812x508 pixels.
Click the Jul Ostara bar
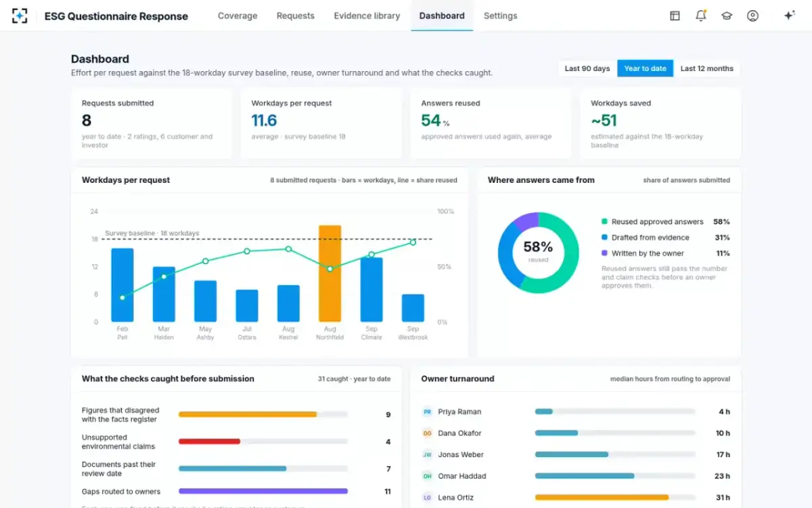(247, 305)
